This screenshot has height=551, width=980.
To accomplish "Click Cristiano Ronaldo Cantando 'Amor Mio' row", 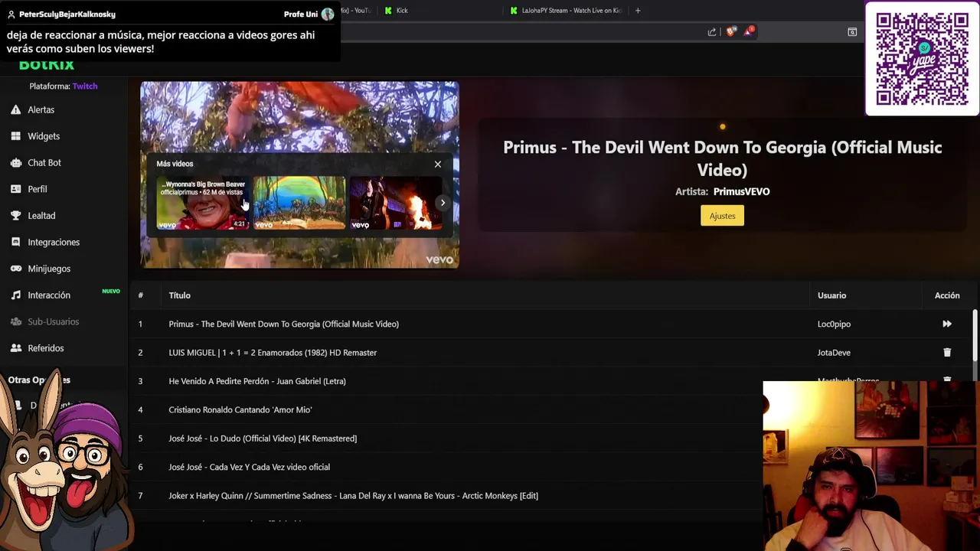I will coord(240,410).
